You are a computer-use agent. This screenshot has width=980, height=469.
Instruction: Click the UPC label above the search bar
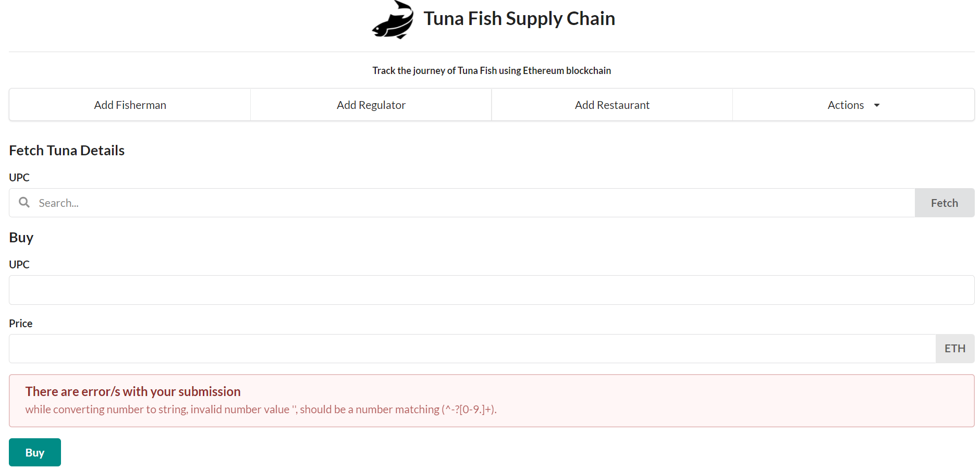[x=19, y=177]
